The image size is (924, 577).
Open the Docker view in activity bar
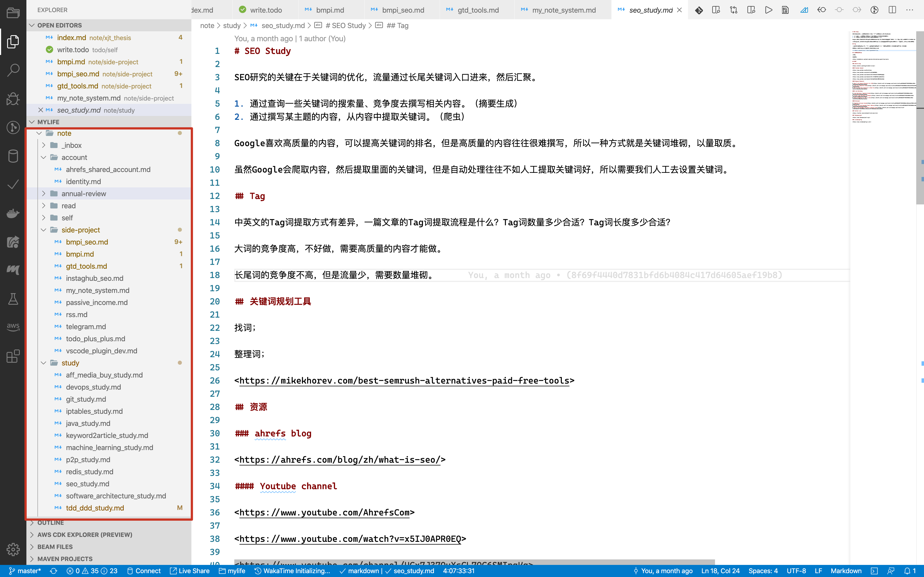click(x=13, y=213)
